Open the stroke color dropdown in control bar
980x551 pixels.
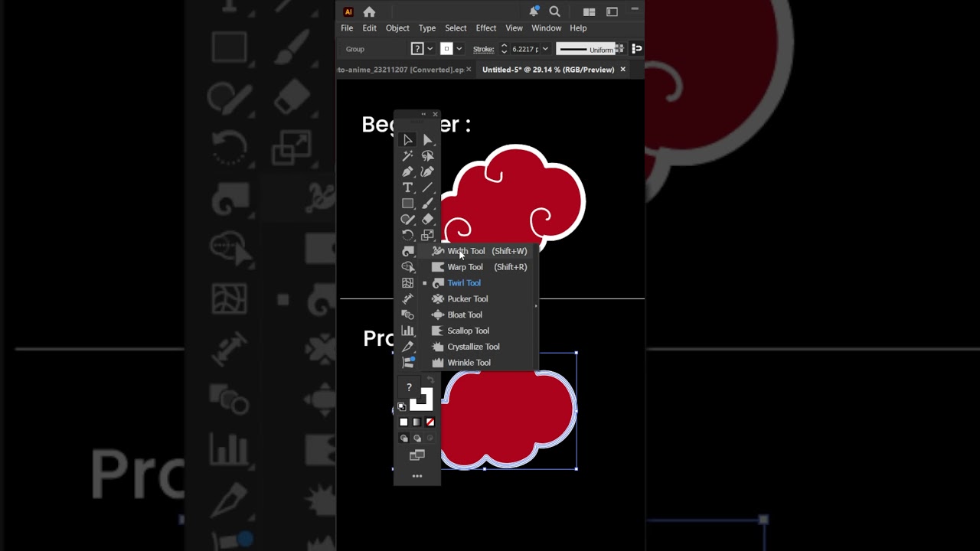tap(459, 49)
